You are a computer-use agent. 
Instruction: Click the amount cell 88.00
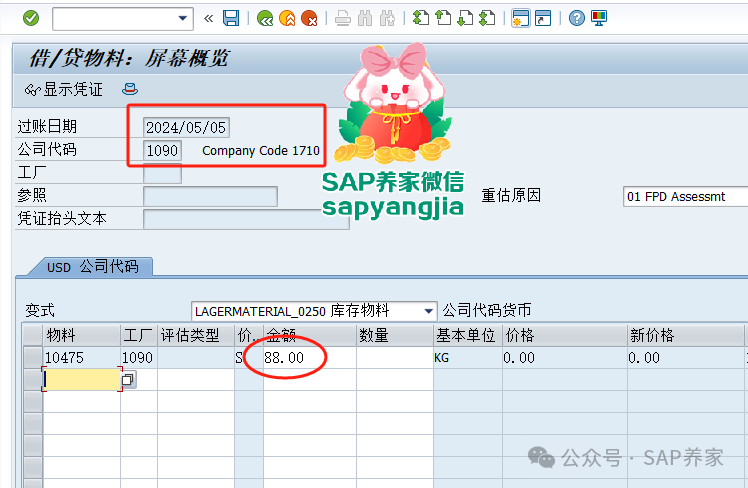(310, 357)
